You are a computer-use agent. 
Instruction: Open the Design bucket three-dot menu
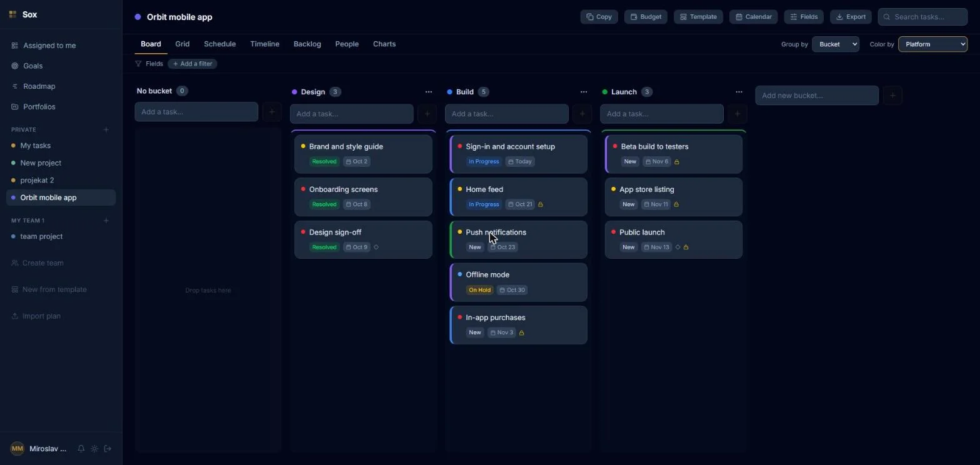pos(429,92)
